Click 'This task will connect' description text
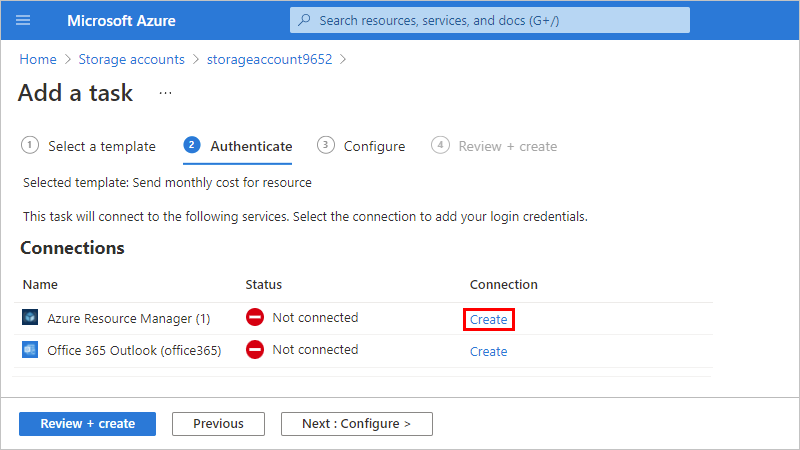Image resolution: width=800 pixels, height=450 pixels. click(x=305, y=217)
